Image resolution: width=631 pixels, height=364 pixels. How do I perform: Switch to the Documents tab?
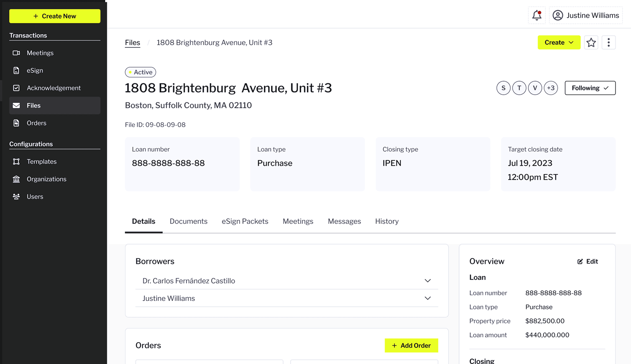point(188,221)
